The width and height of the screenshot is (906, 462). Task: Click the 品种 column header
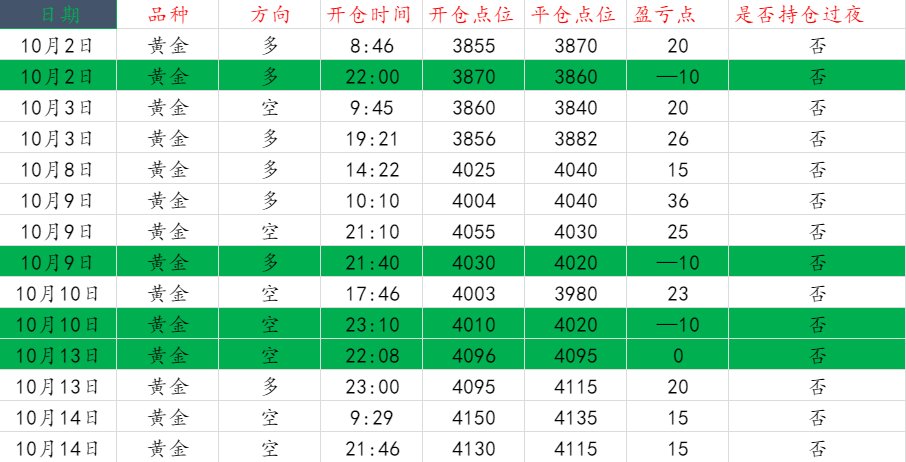point(167,15)
